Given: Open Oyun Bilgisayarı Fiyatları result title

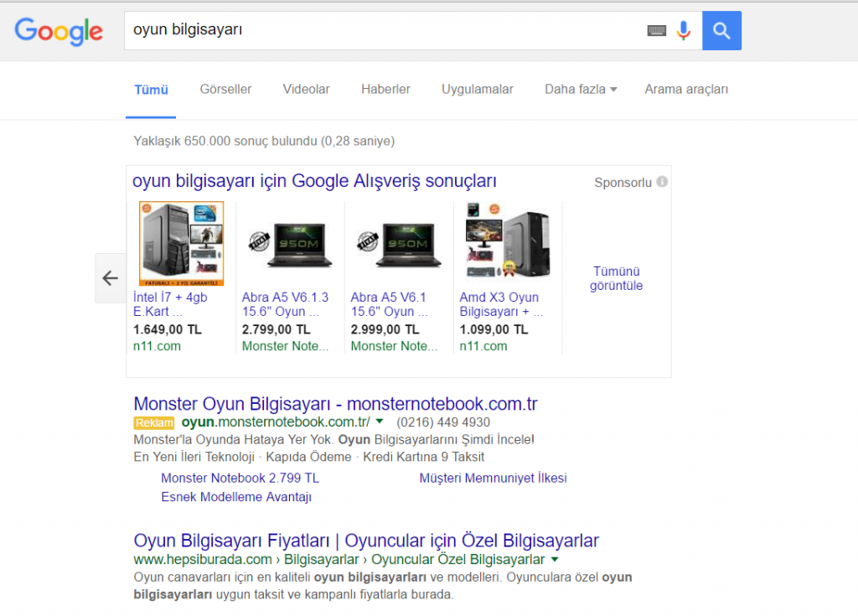Looking at the screenshot, I should click(x=366, y=541).
